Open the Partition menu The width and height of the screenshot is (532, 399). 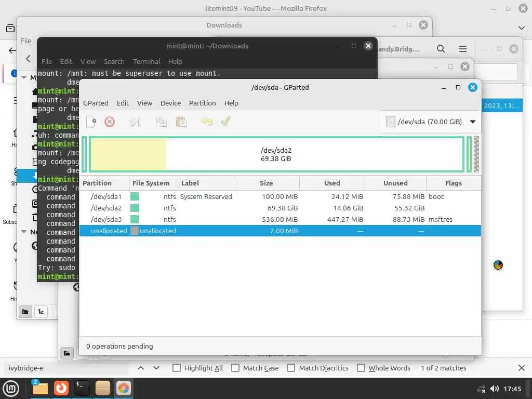[x=202, y=103]
